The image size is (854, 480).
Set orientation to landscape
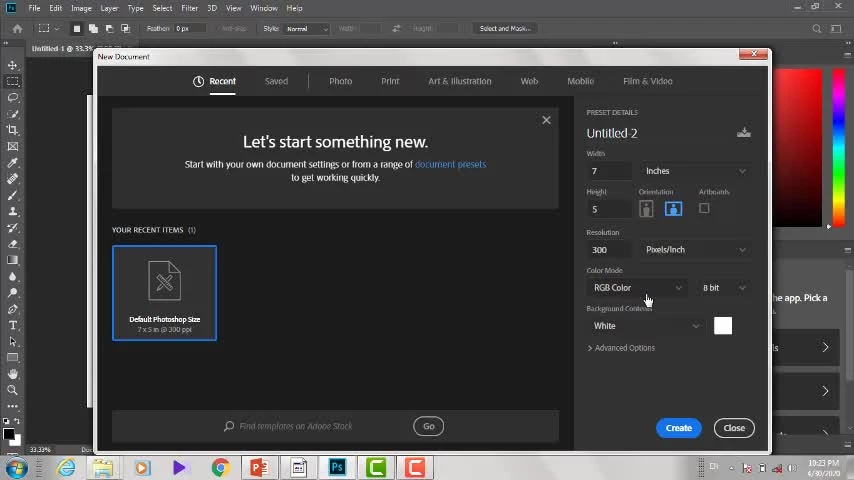click(673, 209)
